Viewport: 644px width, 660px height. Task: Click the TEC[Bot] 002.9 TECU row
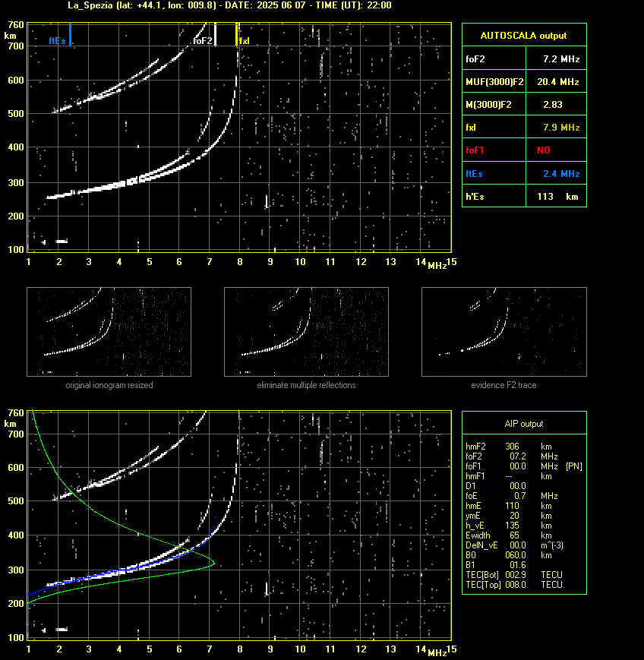pyautogui.click(x=515, y=575)
